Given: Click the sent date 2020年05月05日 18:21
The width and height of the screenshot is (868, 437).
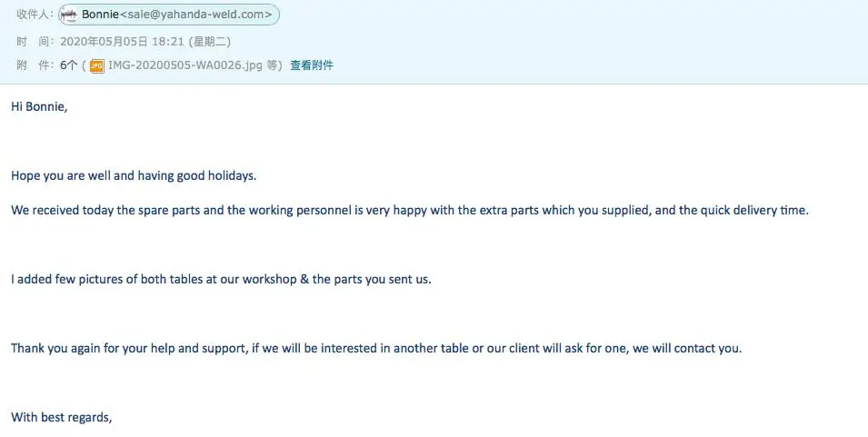Looking at the screenshot, I should pos(122,42).
